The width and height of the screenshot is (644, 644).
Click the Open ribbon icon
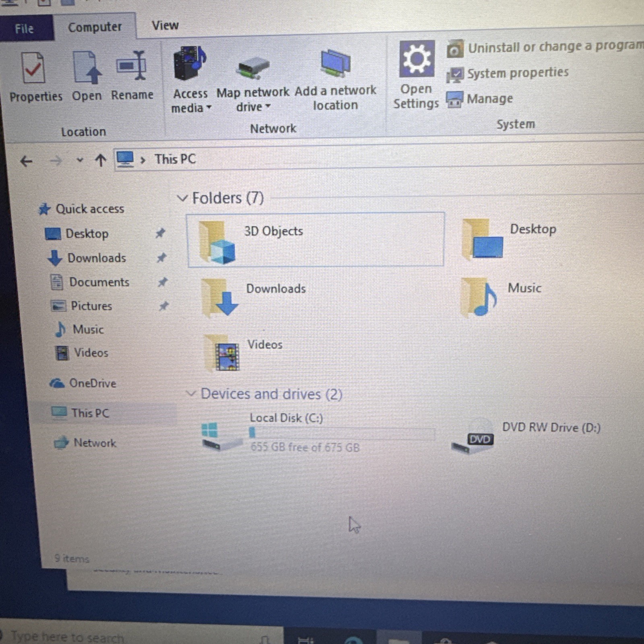point(87,67)
